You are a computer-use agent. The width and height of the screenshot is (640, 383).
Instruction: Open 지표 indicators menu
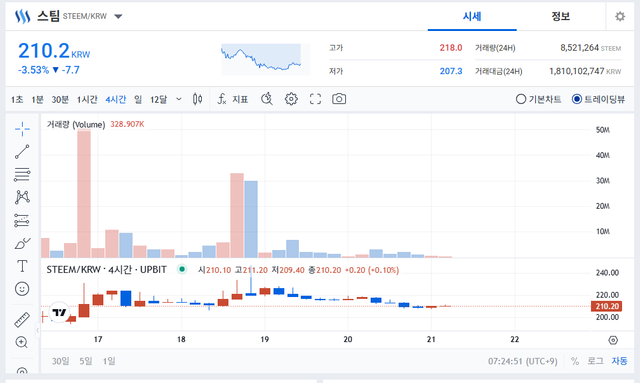(233, 99)
